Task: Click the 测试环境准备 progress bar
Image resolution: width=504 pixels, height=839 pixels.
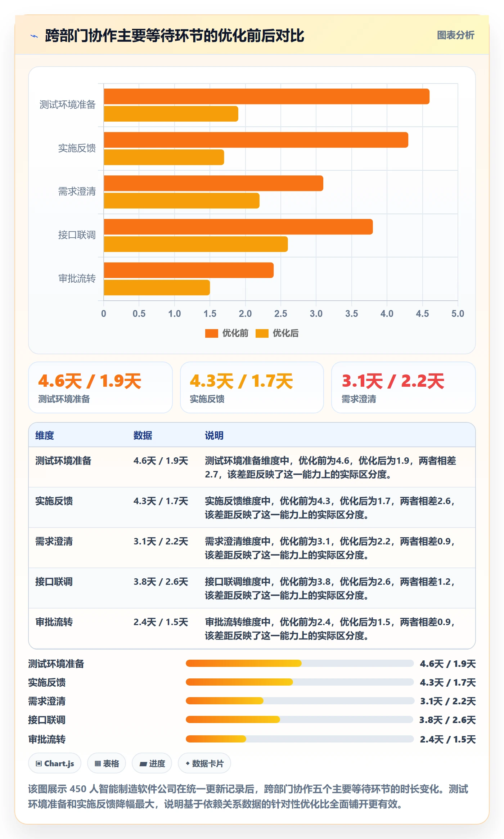Action: point(300,663)
